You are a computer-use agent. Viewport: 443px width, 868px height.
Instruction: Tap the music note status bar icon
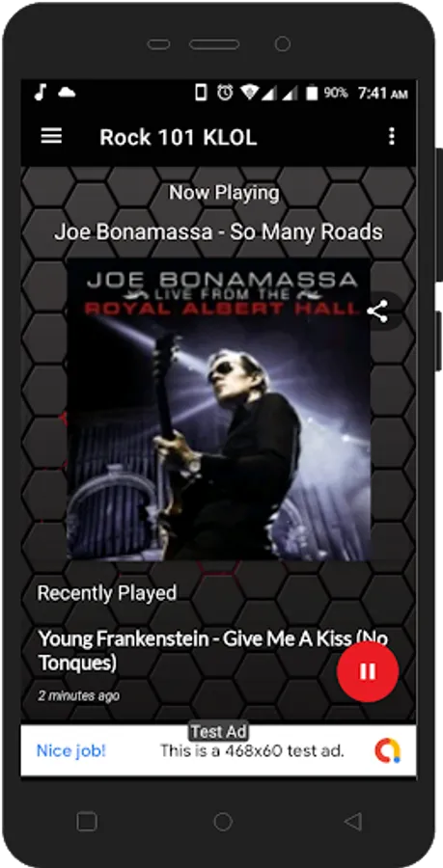(40, 93)
